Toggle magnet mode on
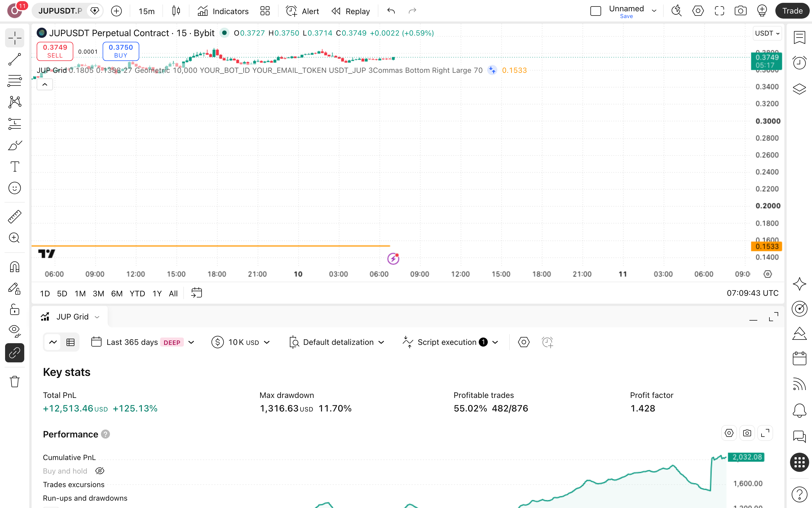This screenshot has height=508, width=812. [14, 267]
